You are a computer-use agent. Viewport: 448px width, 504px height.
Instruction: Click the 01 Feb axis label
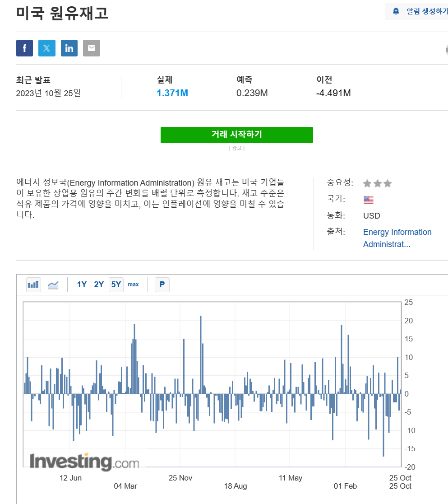click(345, 486)
